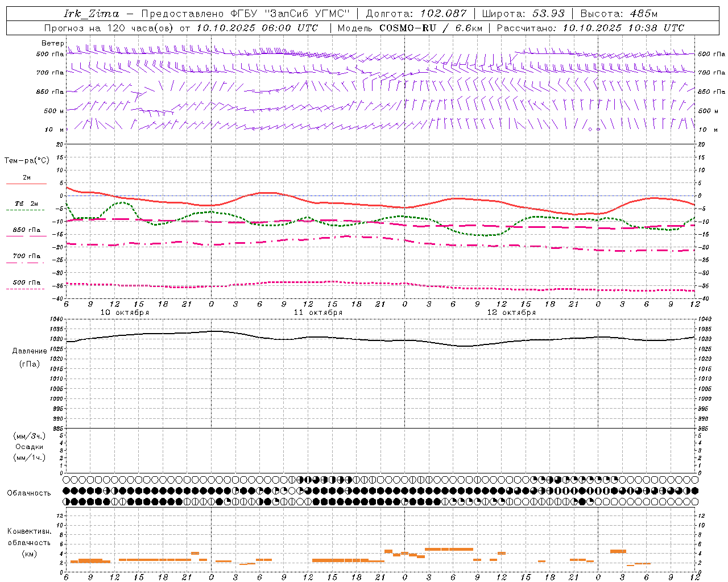The width and height of the screenshot is (728, 582).
Task: Click the Облачность panel label
Action: click(x=29, y=493)
